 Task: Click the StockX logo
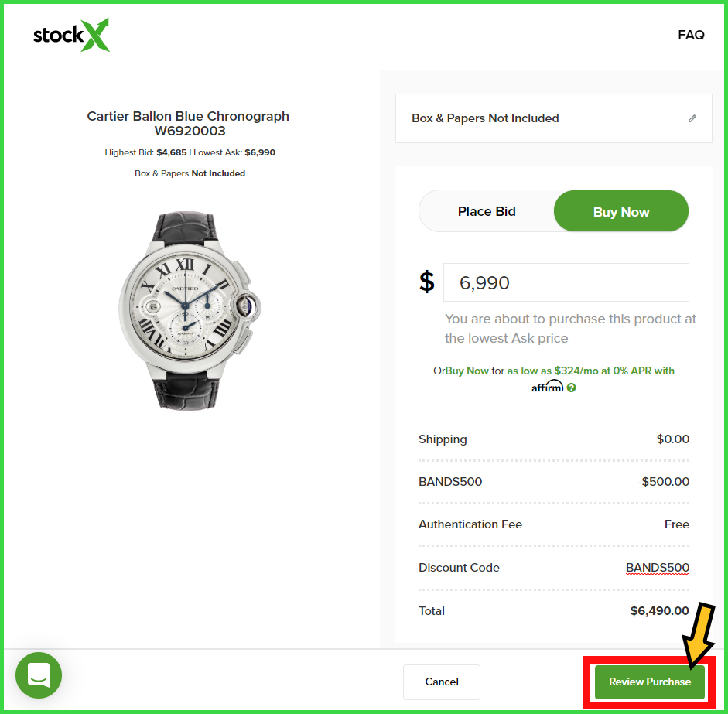coord(71,35)
